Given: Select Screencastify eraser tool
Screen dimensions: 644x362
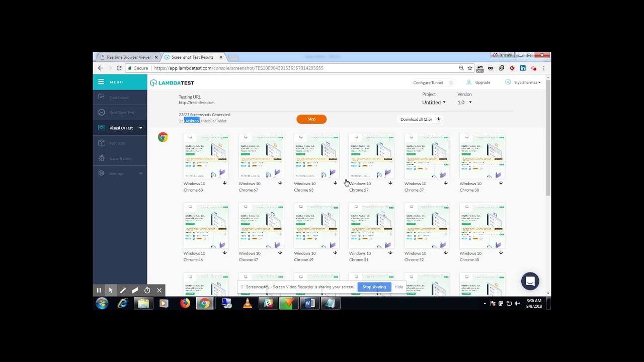Looking at the screenshot, I should click(135, 290).
